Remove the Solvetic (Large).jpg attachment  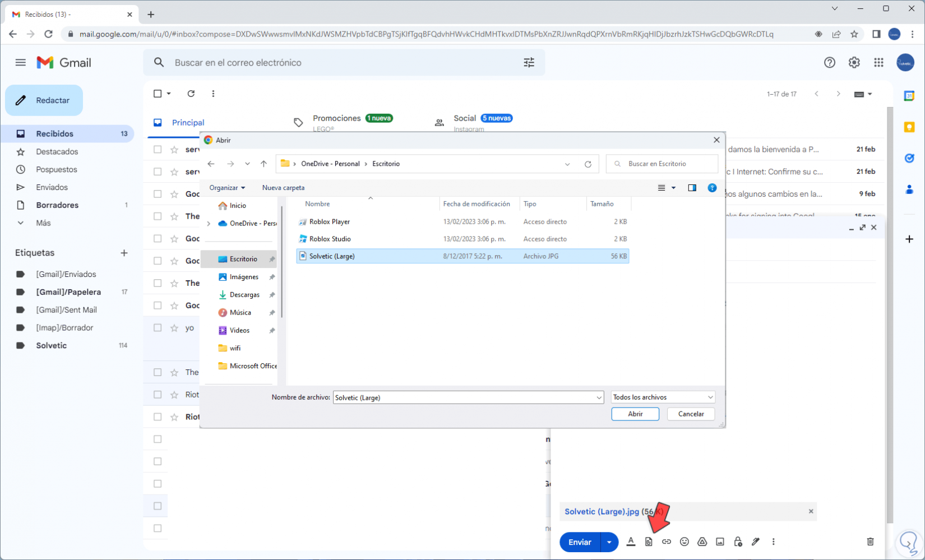(x=811, y=511)
